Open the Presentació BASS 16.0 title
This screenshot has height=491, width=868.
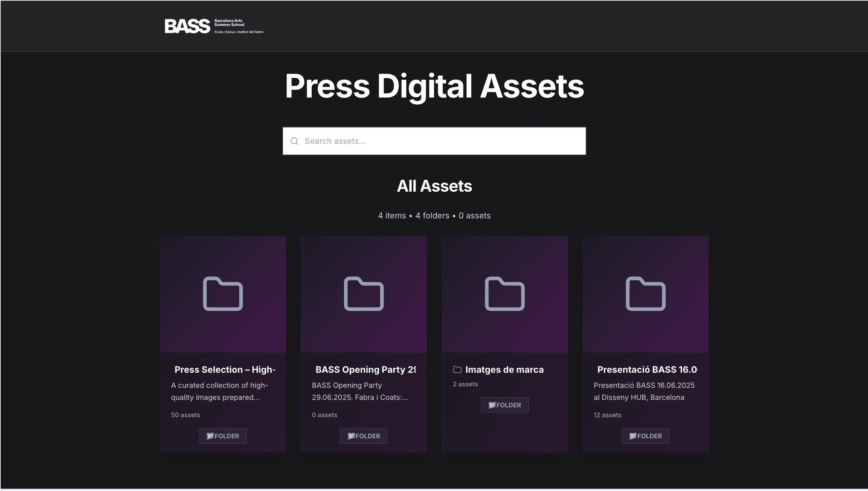pos(647,370)
